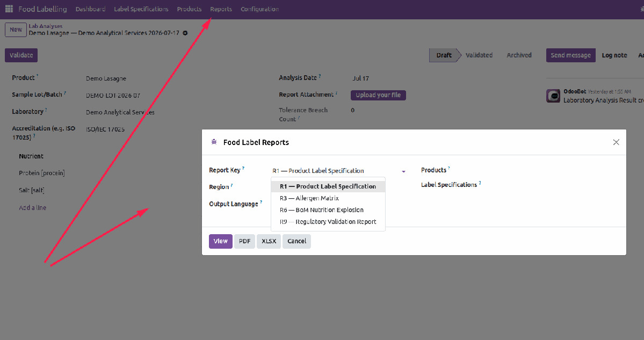Open the Label Specifications menu
The height and width of the screenshot is (340, 644).
141,9
